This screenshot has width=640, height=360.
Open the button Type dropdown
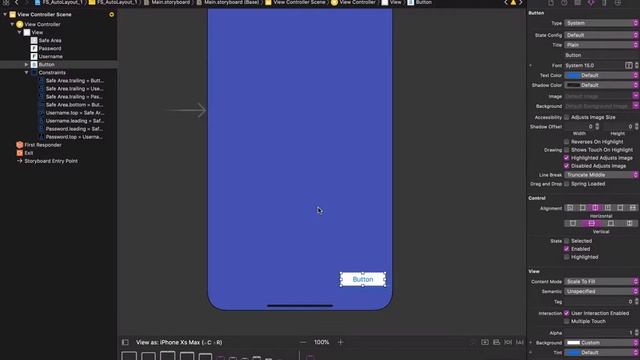pyautogui.click(x=601, y=23)
